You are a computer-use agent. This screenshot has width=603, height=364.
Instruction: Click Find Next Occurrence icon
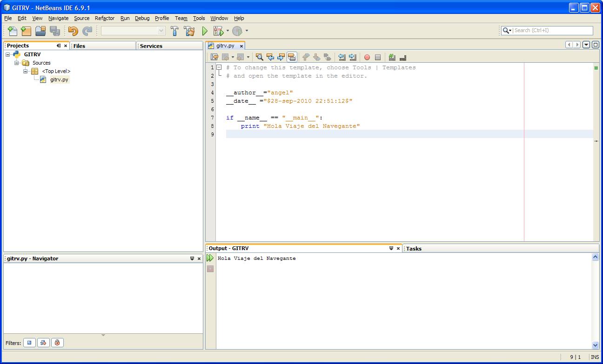[281, 57]
